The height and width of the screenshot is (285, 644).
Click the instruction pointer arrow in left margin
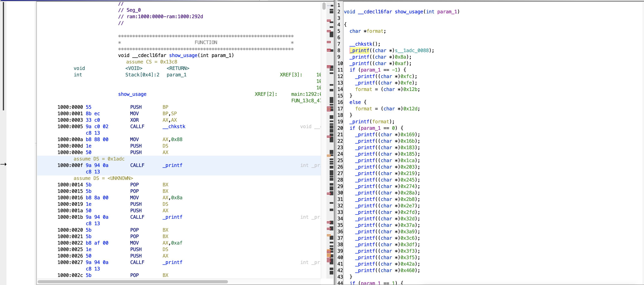[x=3, y=164]
